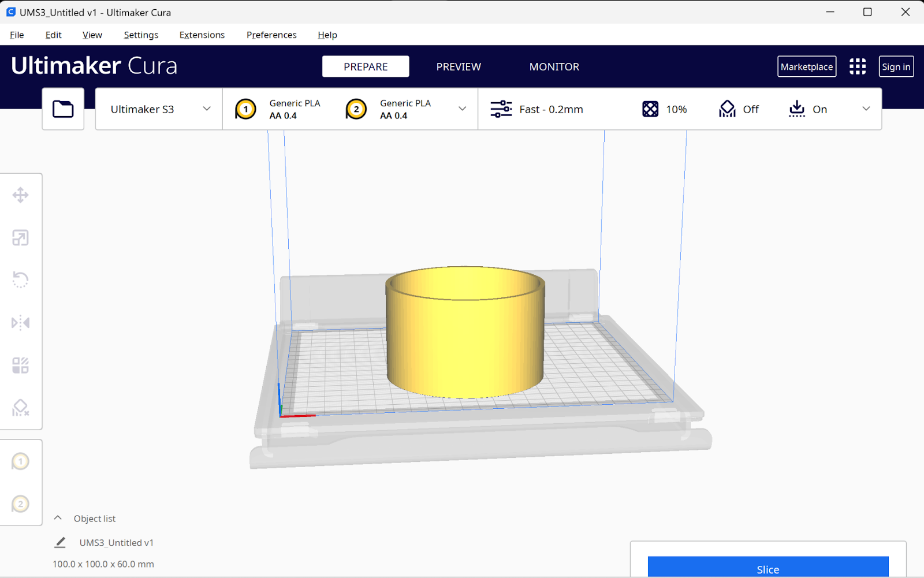This screenshot has width=924, height=578.
Task: Click the Fast - 0.2mm profile text
Action: [551, 109]
